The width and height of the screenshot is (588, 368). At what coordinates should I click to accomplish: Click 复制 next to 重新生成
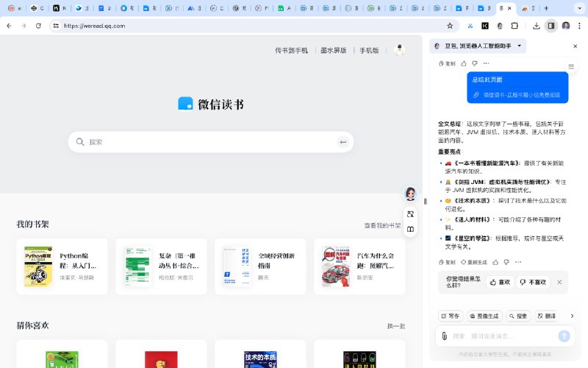tap(447, 262)
